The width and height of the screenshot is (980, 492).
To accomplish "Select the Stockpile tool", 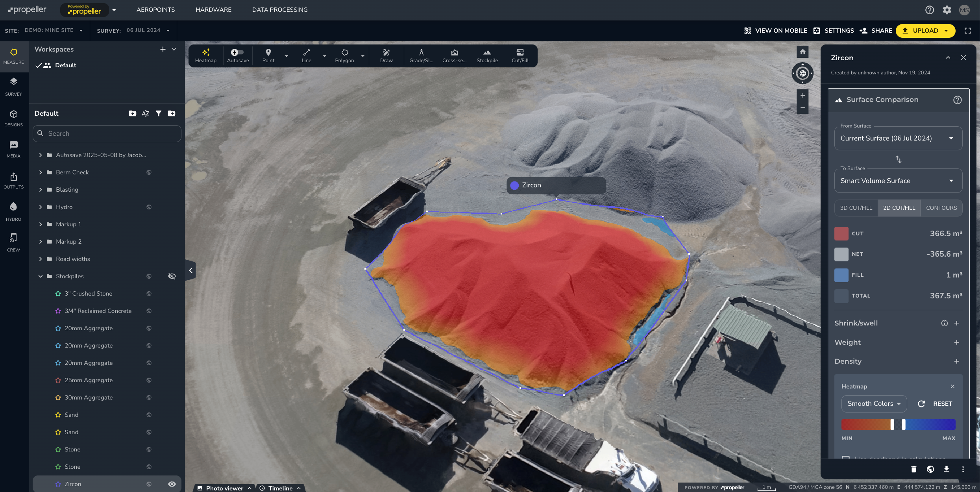I will [487, 55].
